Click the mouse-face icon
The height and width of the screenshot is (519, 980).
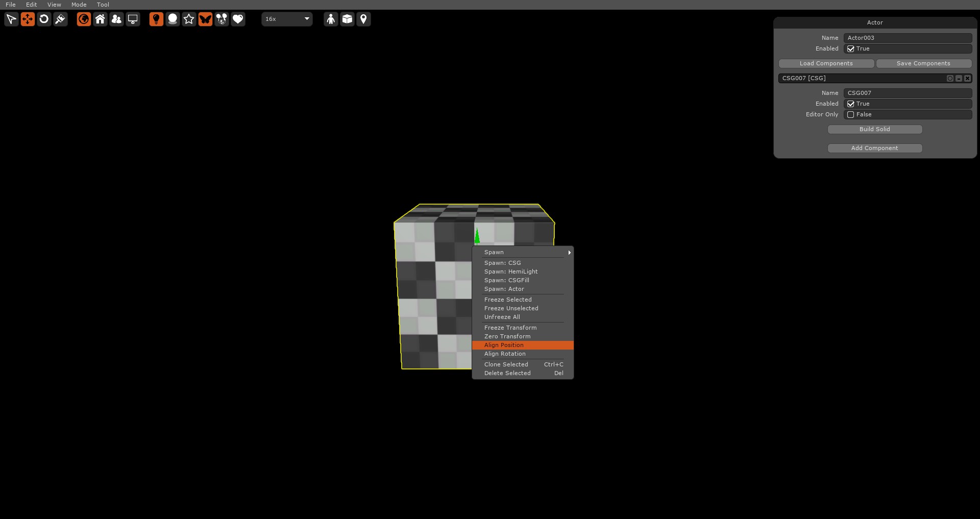click(x=222, y=19)
